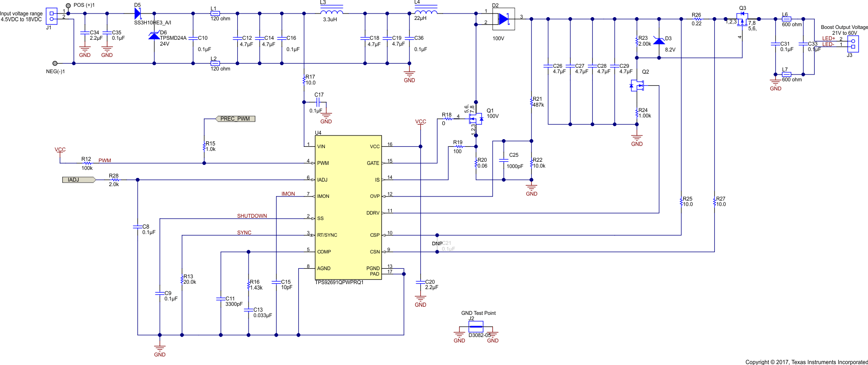868x365 pixels.
Task: Click the R23 2.00k resistor symbol
Action: pos(637,42)
